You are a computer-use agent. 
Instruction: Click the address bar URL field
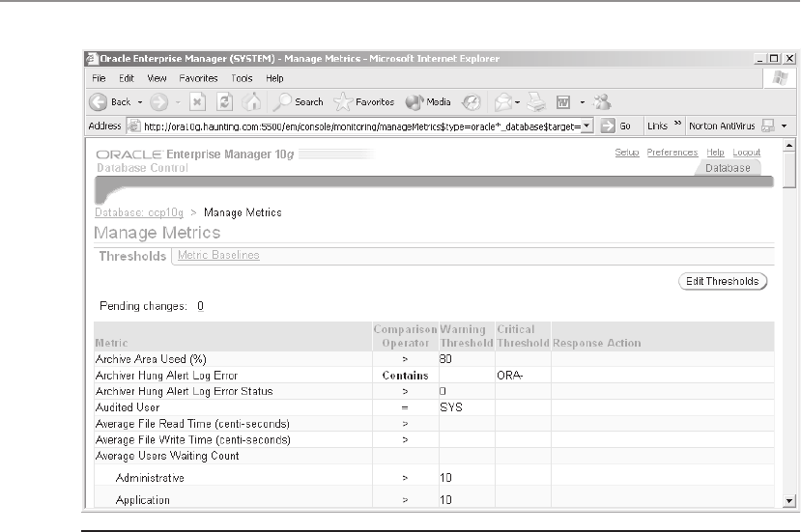coord(361,126)
